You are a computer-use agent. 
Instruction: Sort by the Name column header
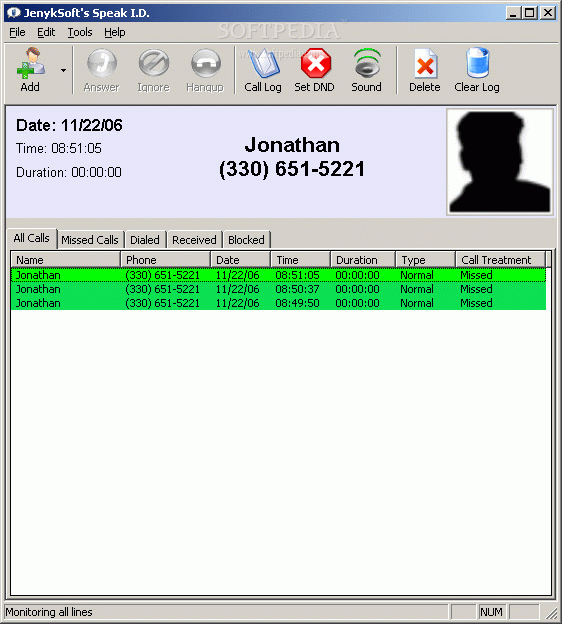tap(65, 260)
